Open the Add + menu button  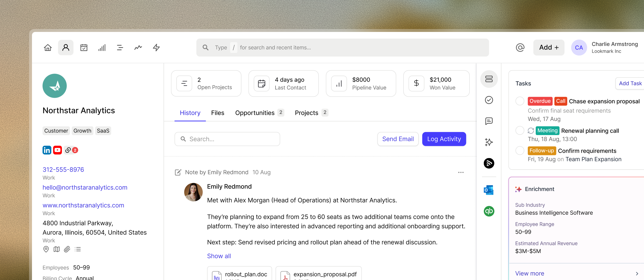(549, 47)
